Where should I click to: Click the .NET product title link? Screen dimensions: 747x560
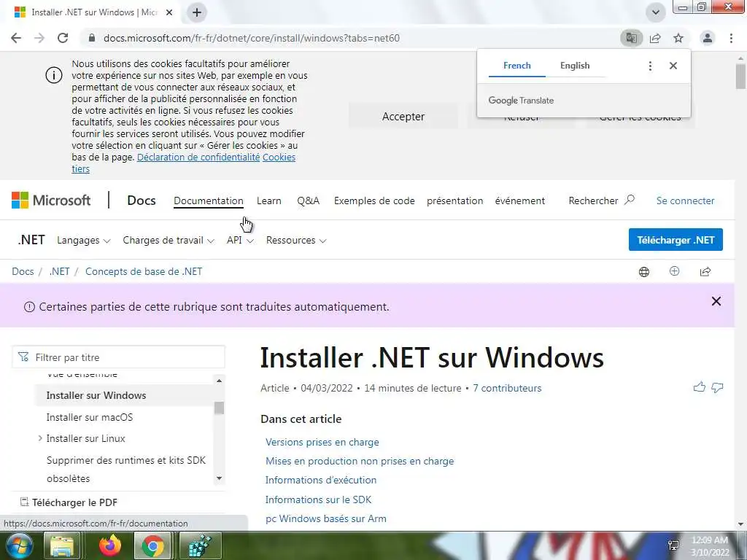tap(31, 240)
